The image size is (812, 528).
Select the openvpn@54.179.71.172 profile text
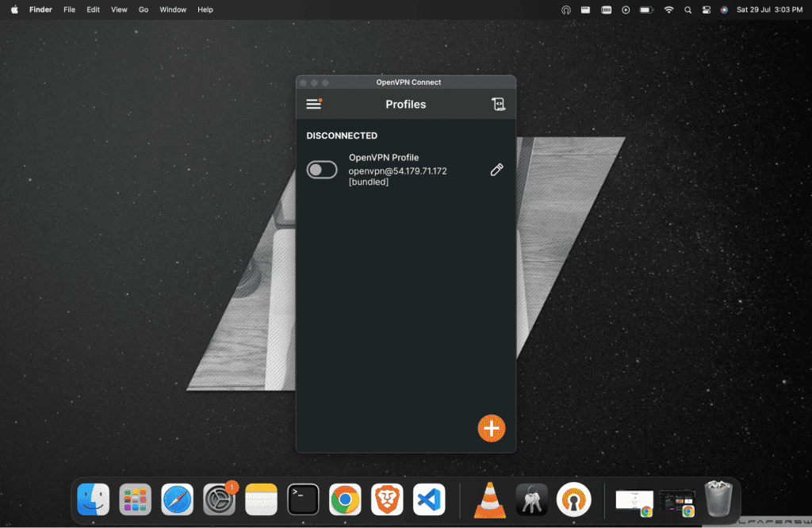click(x=397, y=170)
